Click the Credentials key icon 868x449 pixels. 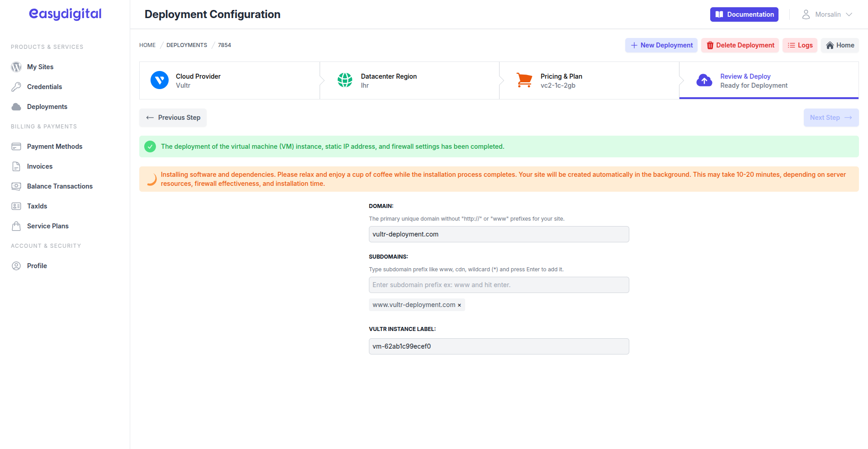[x=16, y=86]
